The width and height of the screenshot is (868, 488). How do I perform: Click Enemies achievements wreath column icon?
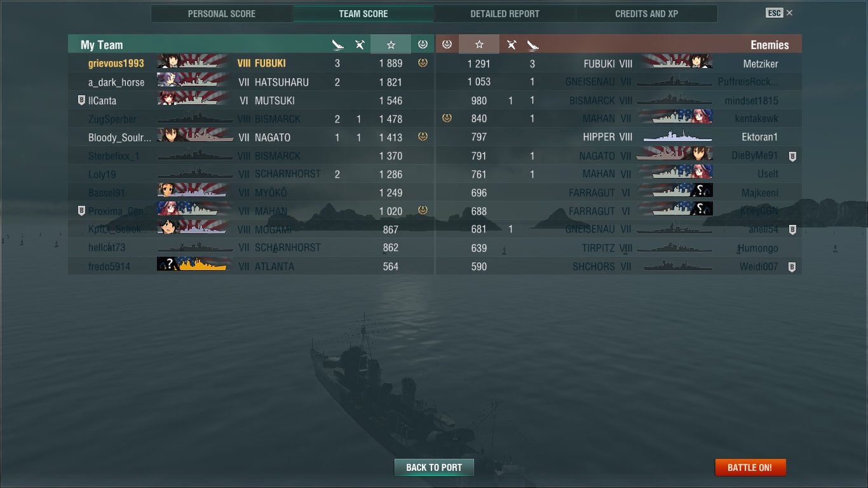[447, 44]
